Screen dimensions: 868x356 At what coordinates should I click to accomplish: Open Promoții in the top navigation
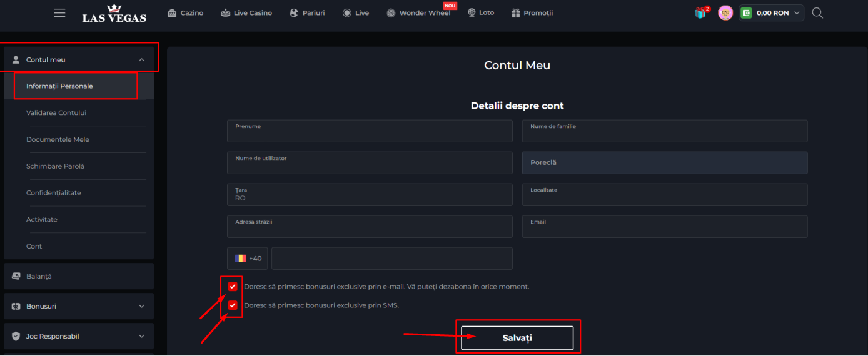tap(532, 13)
